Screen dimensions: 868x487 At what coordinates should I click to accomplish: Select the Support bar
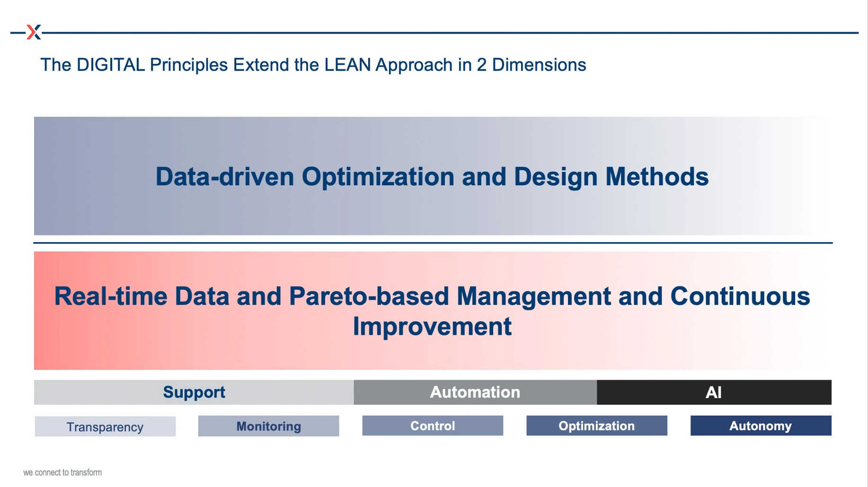(x=194, y=392)
